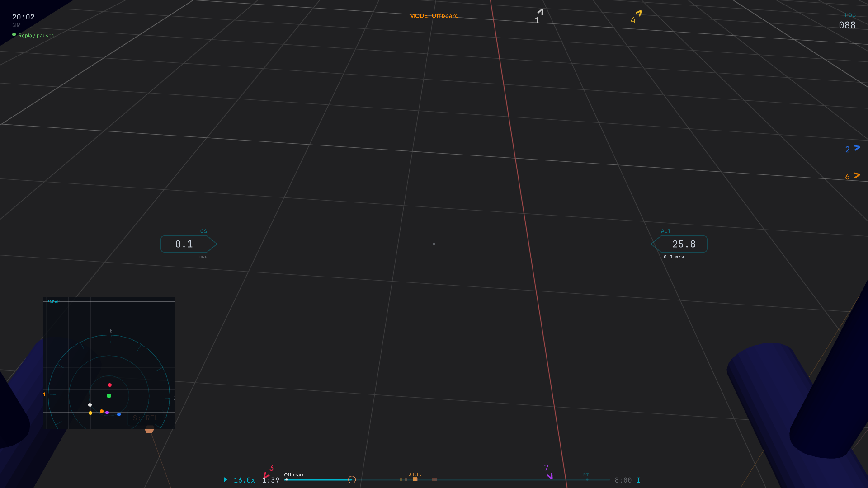Resume playback with the play button
The width and height of the screenshot is (868, 488).
(x=226, y=480)
